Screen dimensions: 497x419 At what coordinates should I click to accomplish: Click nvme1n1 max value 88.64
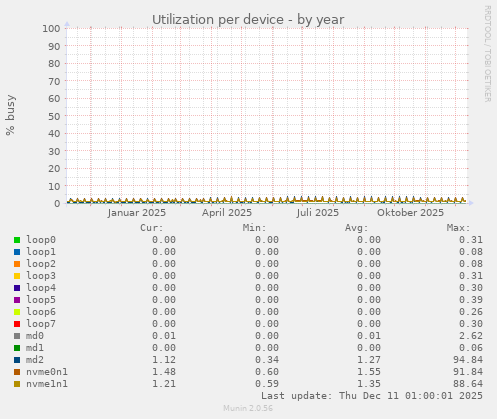468,384
